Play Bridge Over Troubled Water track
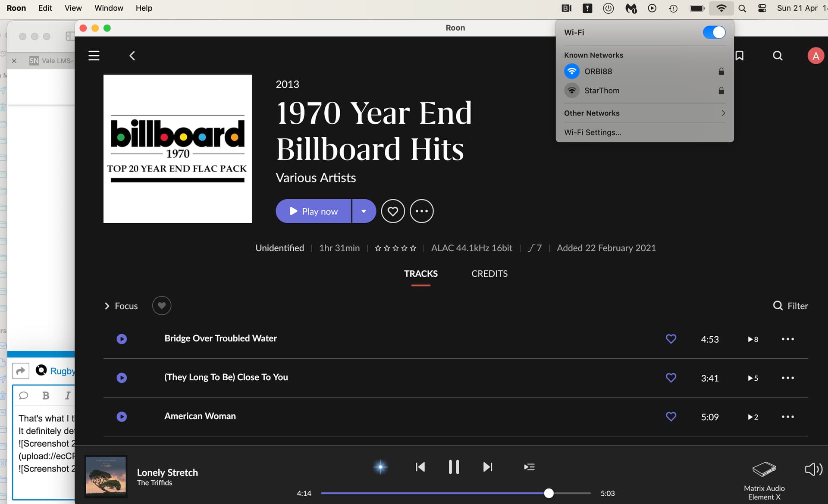Image resolution: width=828 pixels, height=504 pixels. (x=122, y=339)
